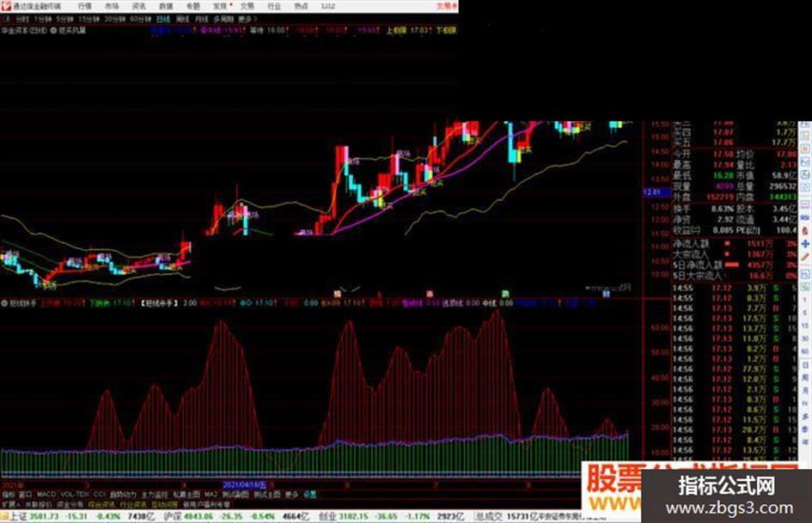Open the 发现 menu
812x523 pixels.
pyautogui.click(x=220, y=6)
